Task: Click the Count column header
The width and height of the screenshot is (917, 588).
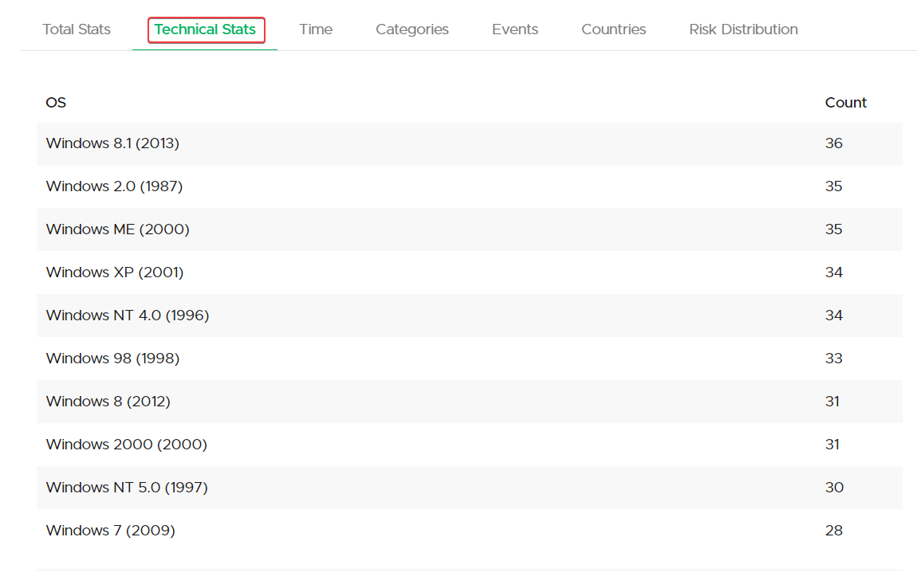Action: 845,103
